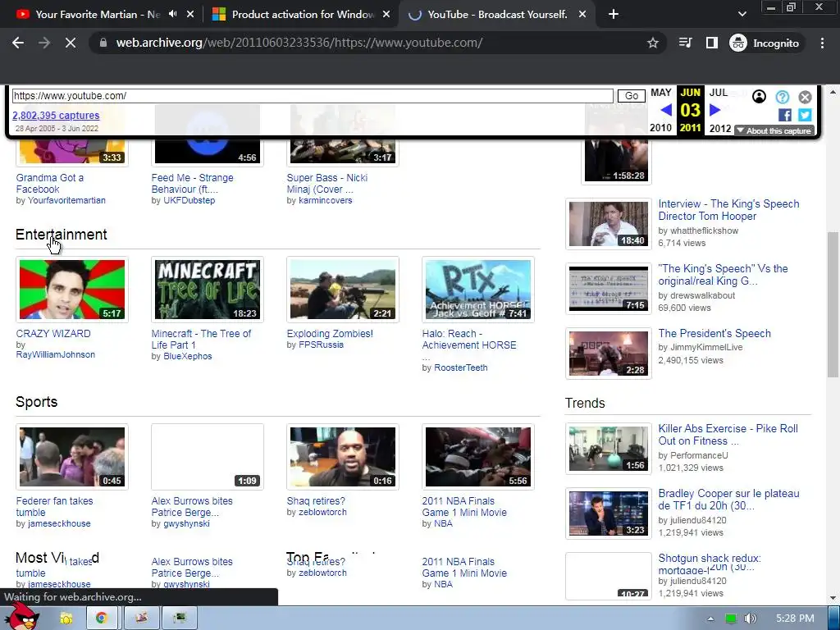Click the Entertainment category heading
The height and width of the screenshot is (630, 840).
[x=61, y=235]
